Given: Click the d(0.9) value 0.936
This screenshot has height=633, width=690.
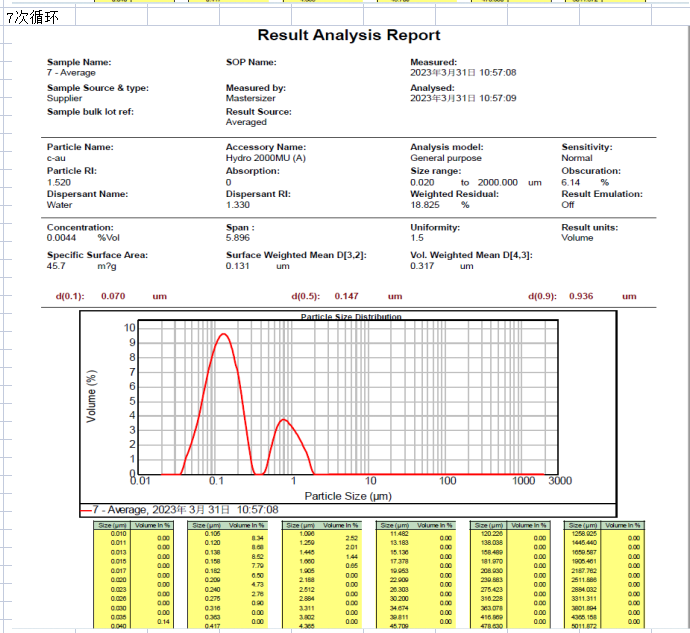Looking at the screenshot, I should pos(581,296).
